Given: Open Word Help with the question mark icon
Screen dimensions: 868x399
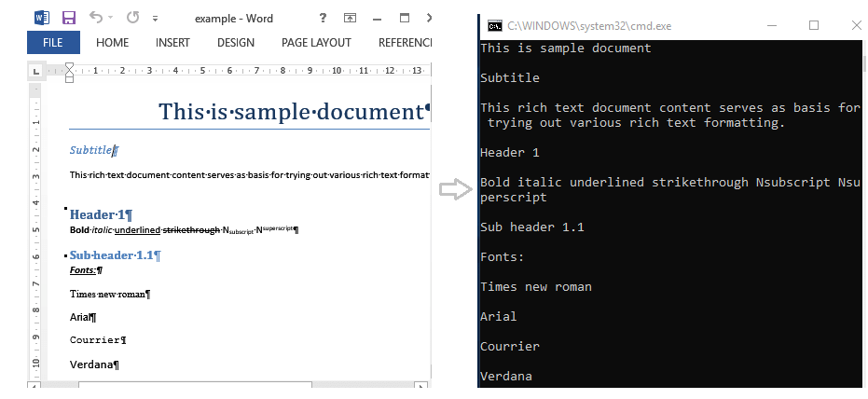Looking at the screenshot, I should [322, 18].
